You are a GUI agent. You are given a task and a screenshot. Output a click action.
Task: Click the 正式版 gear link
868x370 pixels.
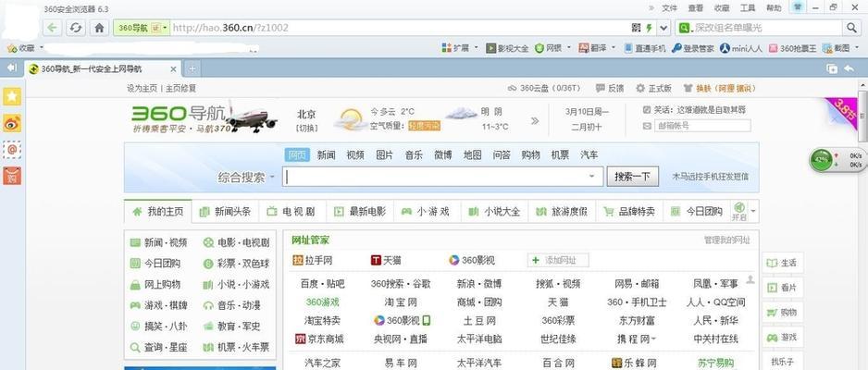[x=653, y=88]
